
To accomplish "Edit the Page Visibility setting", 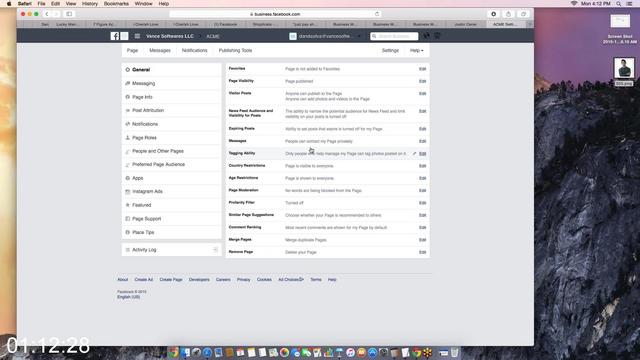I will [422, 81].
